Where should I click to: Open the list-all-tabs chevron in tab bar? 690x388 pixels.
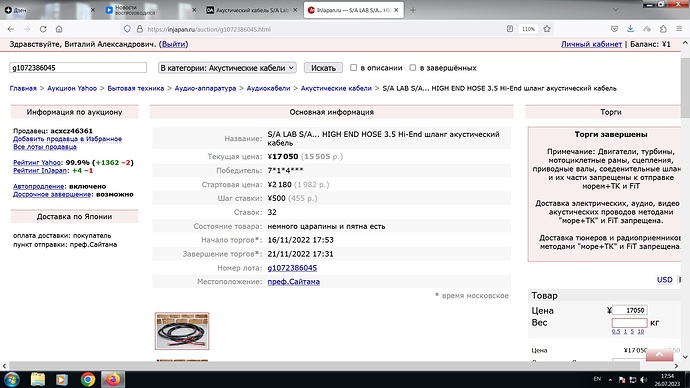pyautogui.click(x=615, y=10)
